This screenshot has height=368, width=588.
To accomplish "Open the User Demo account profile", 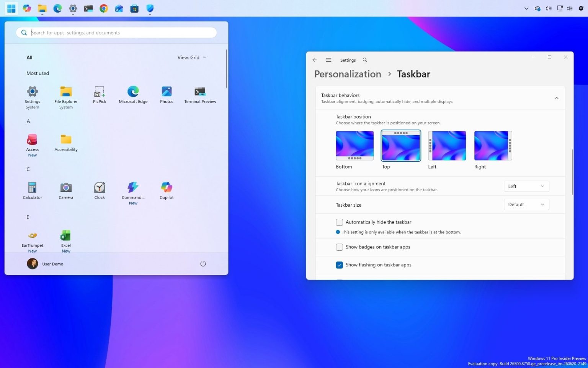I will point(45,264).
